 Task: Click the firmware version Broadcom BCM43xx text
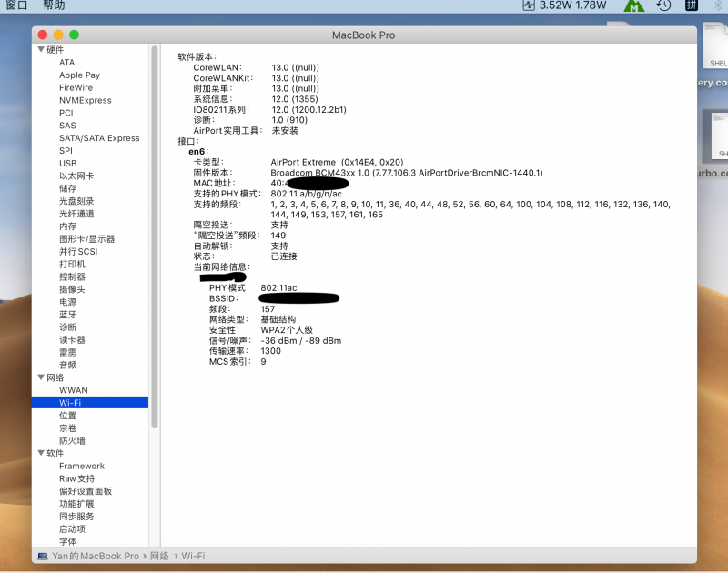coord(406,173)
